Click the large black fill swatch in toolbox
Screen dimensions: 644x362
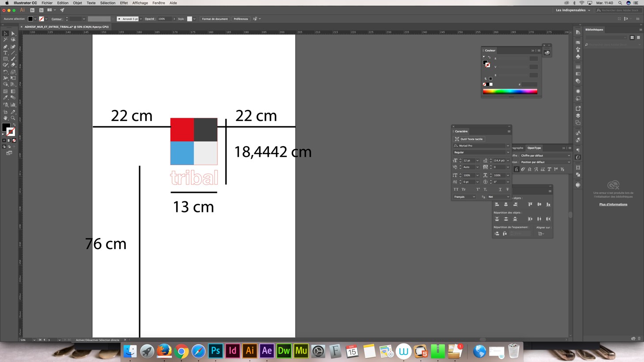(6, 127)
